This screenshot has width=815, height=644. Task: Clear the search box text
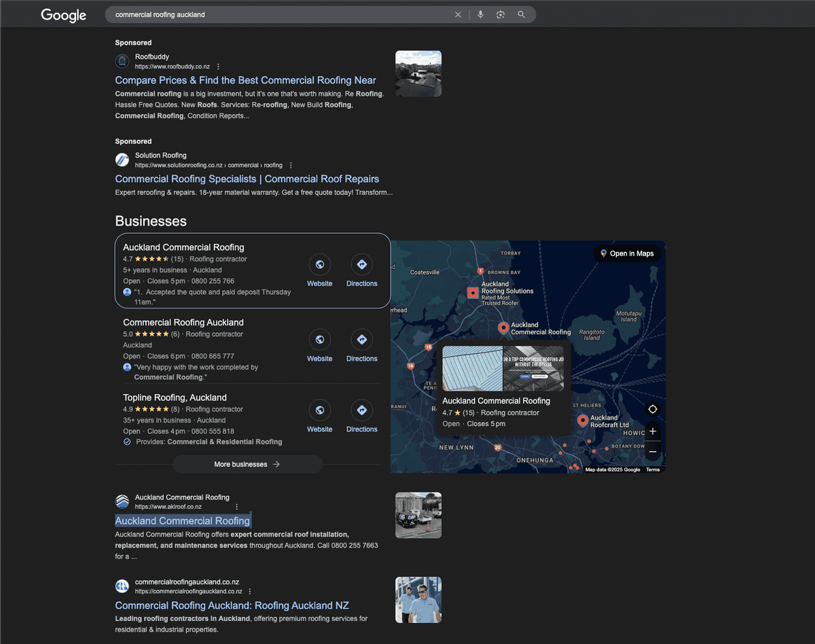[x=458, y=14]
